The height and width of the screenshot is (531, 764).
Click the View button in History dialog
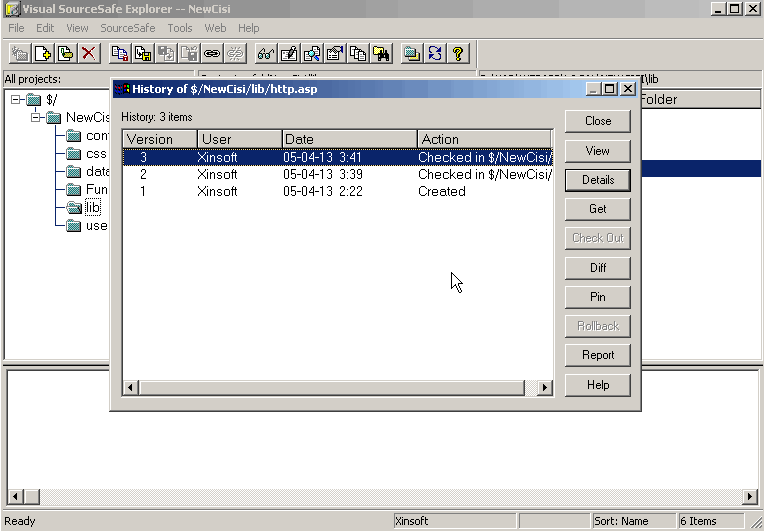(x=598, y=151)
